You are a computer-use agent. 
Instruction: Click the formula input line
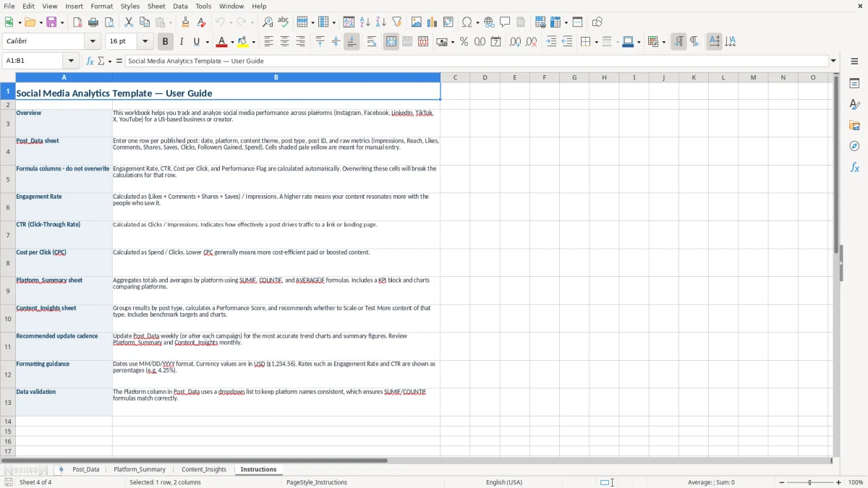(477, 61)
